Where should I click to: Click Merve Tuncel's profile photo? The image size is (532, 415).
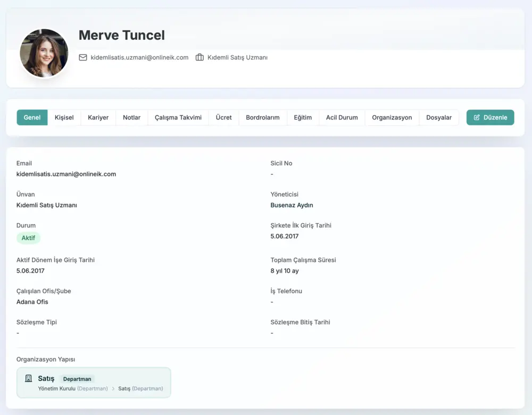(x=44, y=53)
